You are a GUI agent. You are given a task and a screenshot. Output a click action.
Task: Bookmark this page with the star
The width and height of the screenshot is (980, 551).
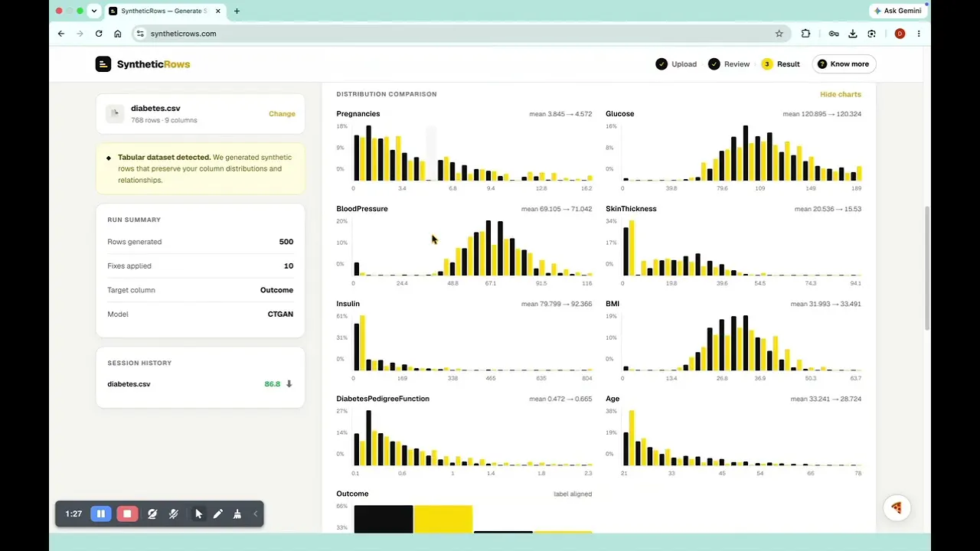[779, 34]
